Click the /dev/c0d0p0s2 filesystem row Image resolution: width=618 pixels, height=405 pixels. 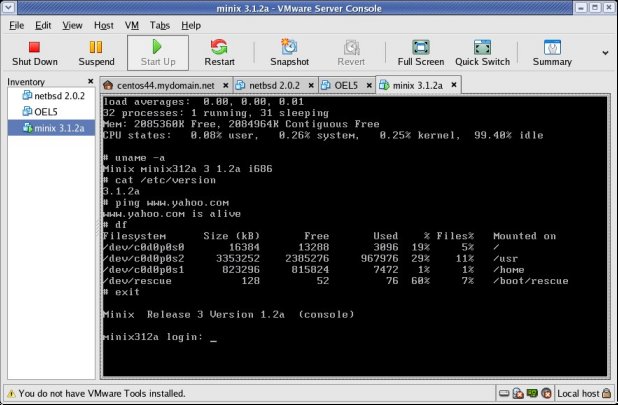[x=311, y=258]
